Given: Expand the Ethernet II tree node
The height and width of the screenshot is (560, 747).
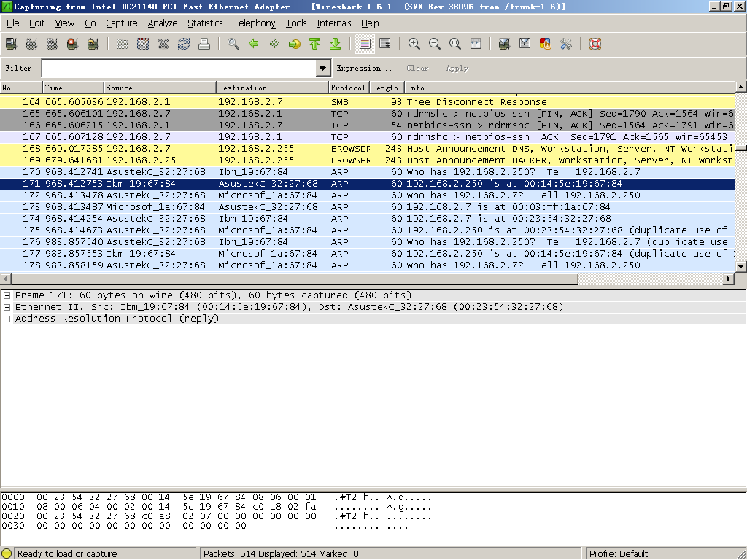Looking at the screenshot, I should 7,307.
